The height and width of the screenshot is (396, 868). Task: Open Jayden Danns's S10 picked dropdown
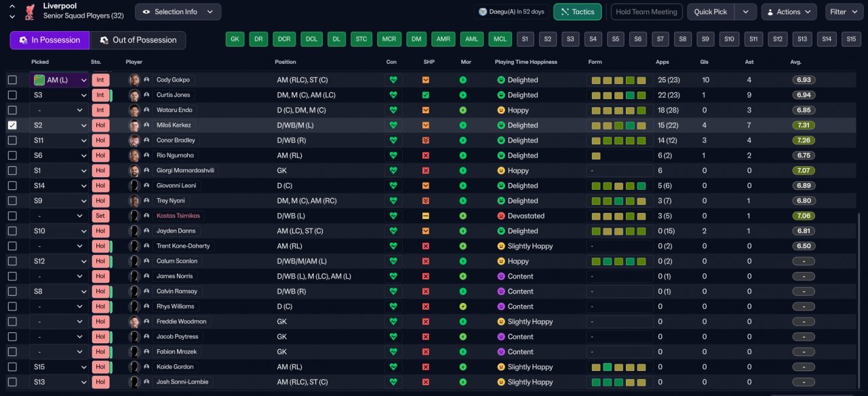point(60,231)
